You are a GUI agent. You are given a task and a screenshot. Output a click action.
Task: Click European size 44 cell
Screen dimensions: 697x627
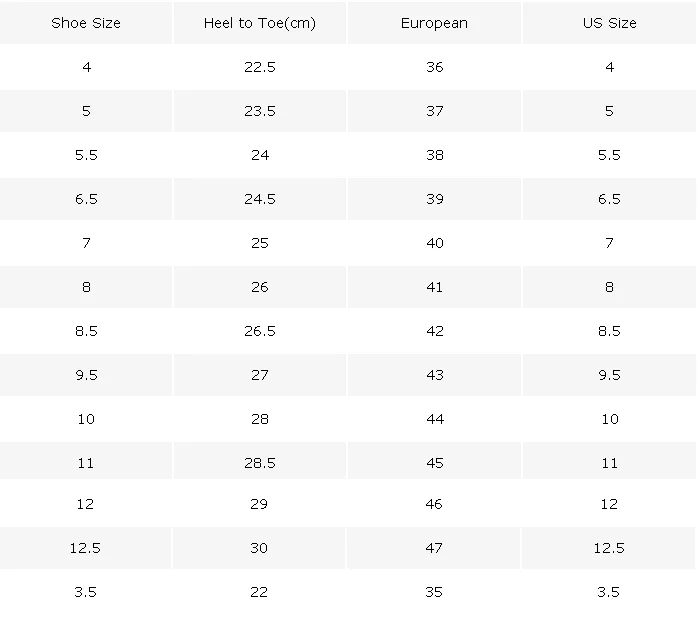pos(434,419)
